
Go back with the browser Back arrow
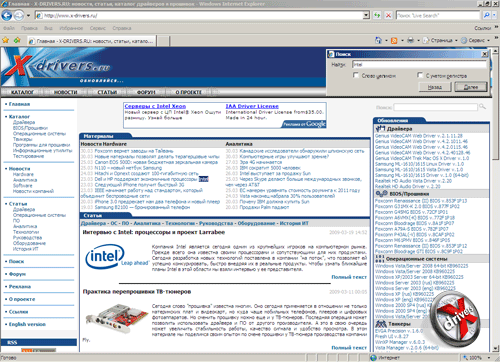(x=7, y=15)
